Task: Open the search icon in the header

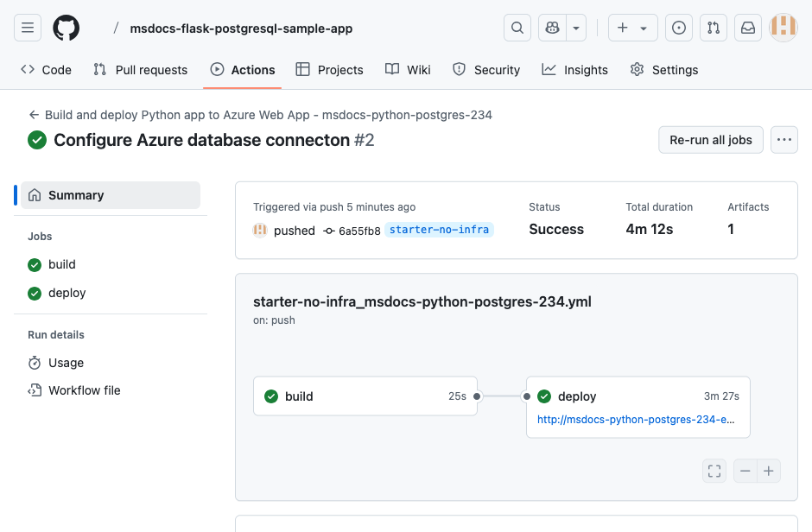Action: [517, 27]
